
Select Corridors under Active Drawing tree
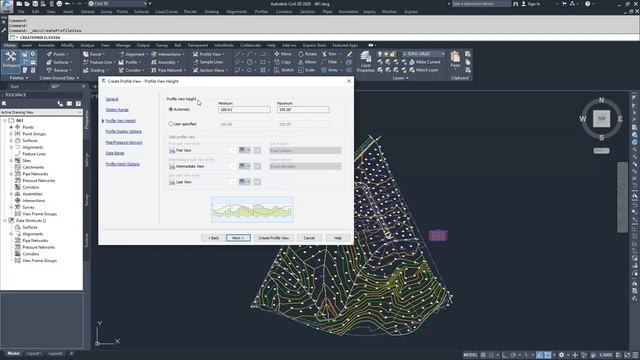coord(31,187)
